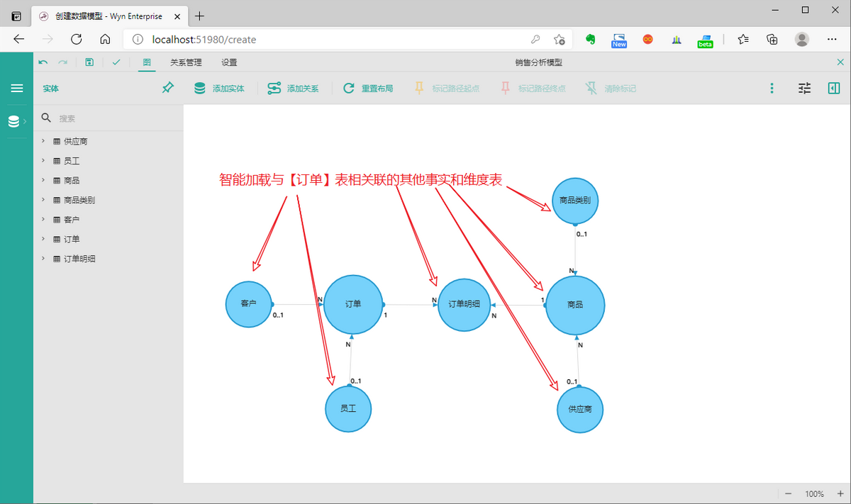This screenshot has height=504, width=851.
Task: Click the table icon beside 订单 in the entity list
Action: 57,239
